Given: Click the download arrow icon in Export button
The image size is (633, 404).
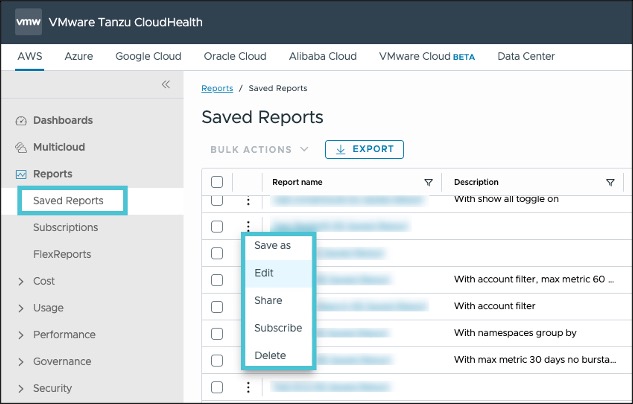Looking at the screenshot, I should 340,150.
